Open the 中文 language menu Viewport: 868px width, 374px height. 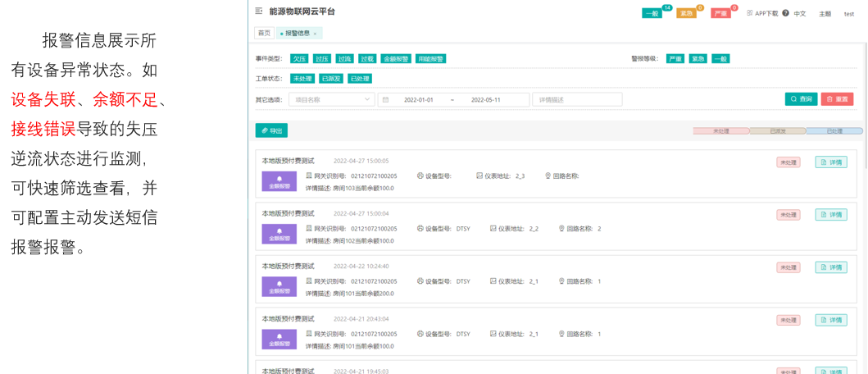799,14
